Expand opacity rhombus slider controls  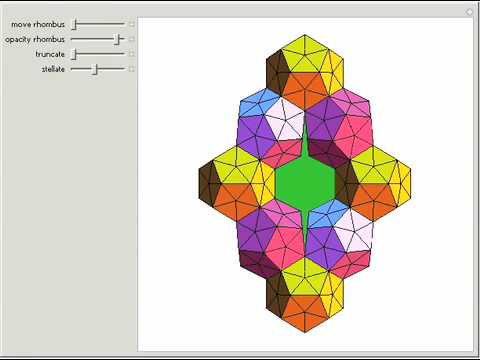[132, 39]
